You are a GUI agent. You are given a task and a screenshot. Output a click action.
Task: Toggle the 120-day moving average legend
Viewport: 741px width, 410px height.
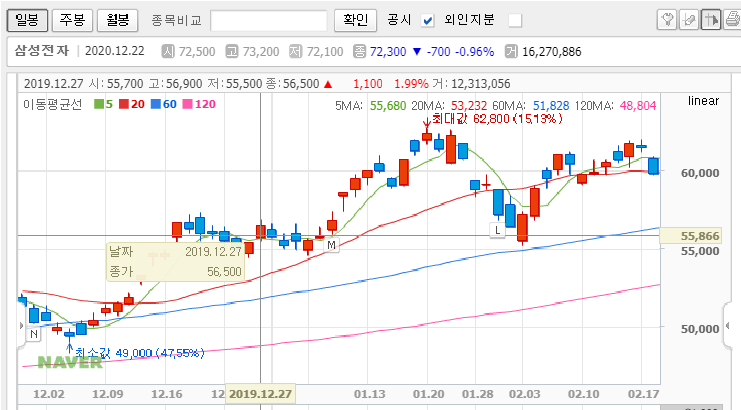coord(199,104)
